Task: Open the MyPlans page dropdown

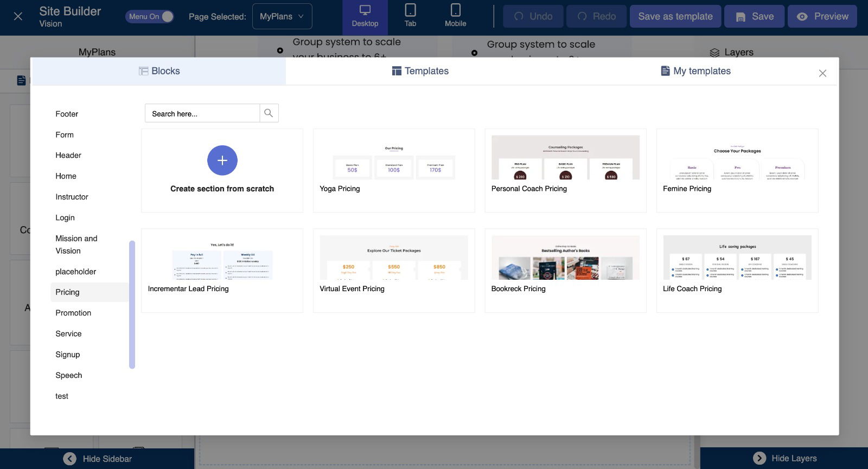Action: point(282,17)
